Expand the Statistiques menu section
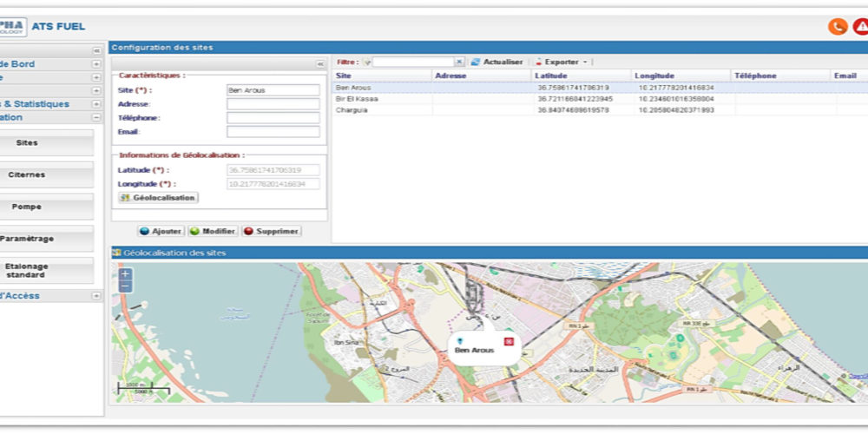Screen dimensions: 868x434 (x=95, y=104)
